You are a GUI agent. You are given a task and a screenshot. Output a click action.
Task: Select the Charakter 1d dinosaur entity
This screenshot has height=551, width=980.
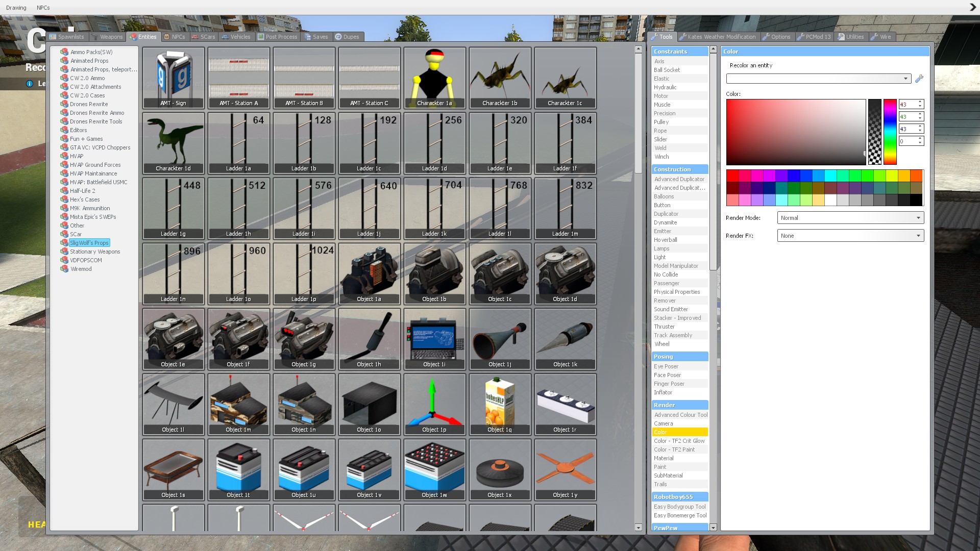point(173,143)
